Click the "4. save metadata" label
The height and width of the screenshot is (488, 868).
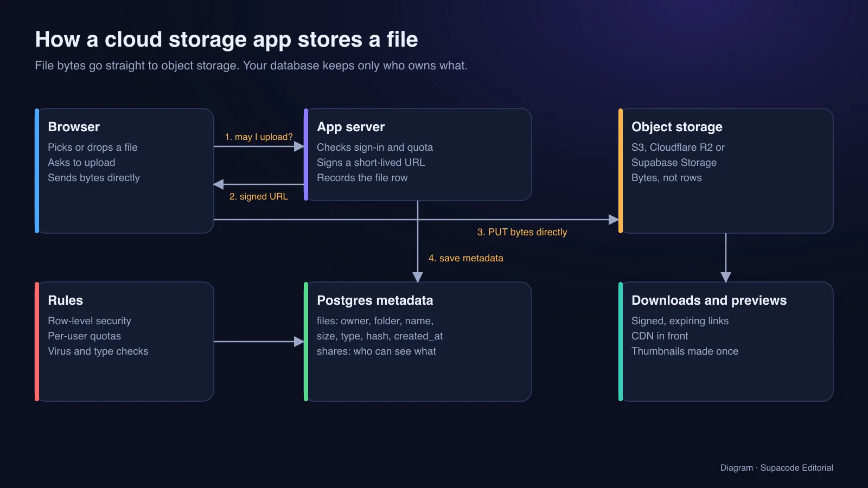click(x=466, y=258)
